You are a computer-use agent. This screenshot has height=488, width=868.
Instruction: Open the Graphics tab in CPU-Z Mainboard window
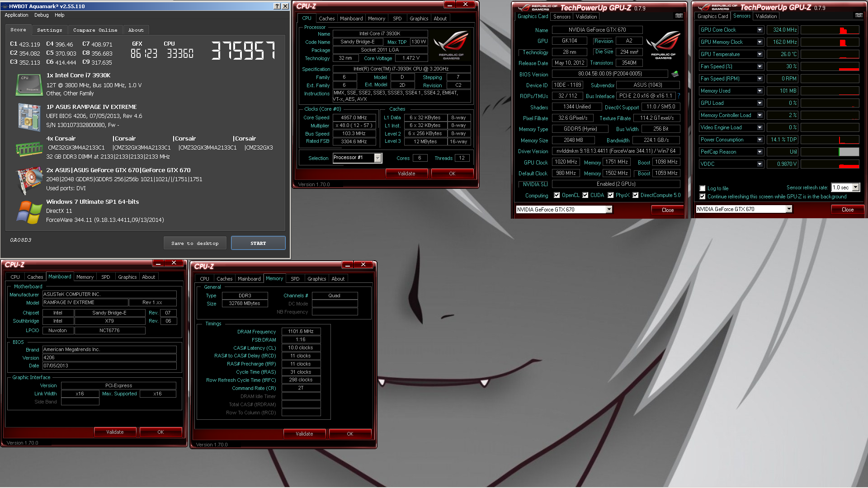(x=127, y=277)
